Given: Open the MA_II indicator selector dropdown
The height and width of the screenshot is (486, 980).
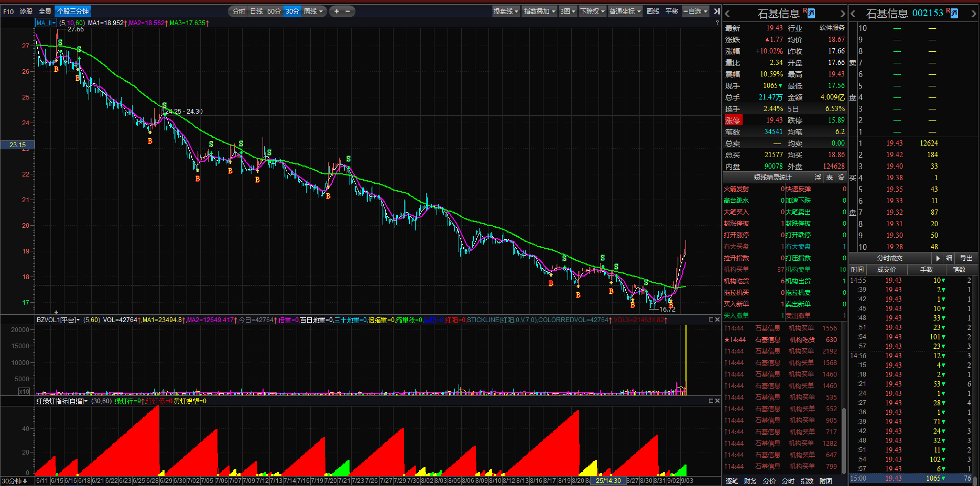Looking at the screenshot, I should click(x=46, y=23).
